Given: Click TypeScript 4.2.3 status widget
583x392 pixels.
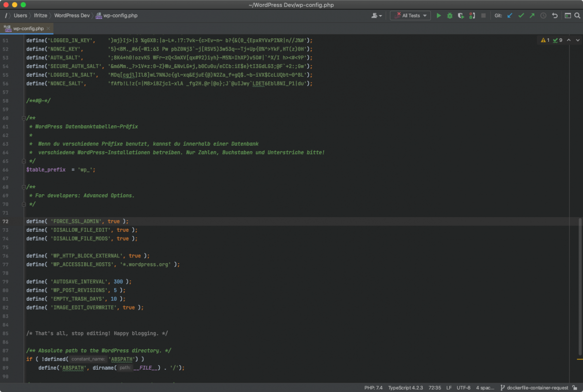Looking at the screenshot, I should coord(406,388).
